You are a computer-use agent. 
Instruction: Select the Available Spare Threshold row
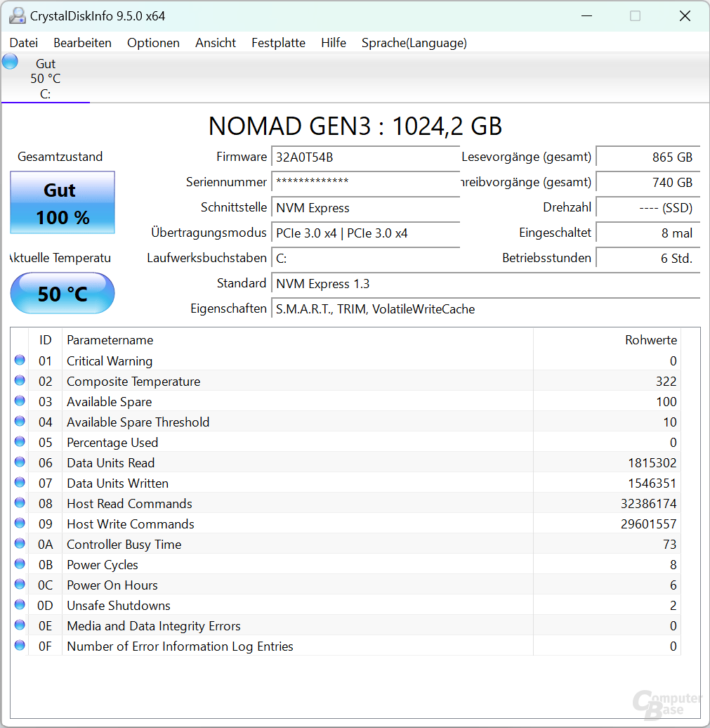click(281, 422)
